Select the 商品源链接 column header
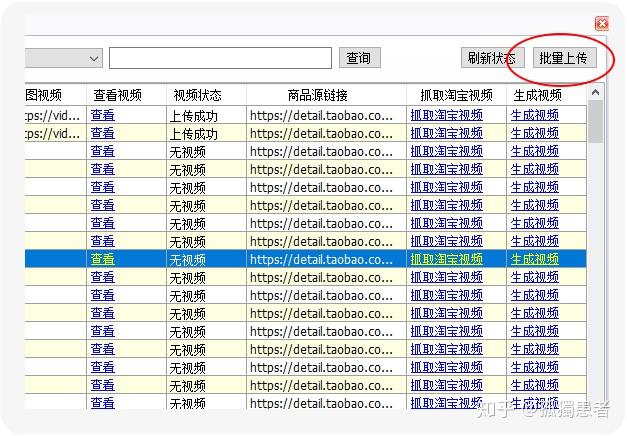 tap(326, 95)
